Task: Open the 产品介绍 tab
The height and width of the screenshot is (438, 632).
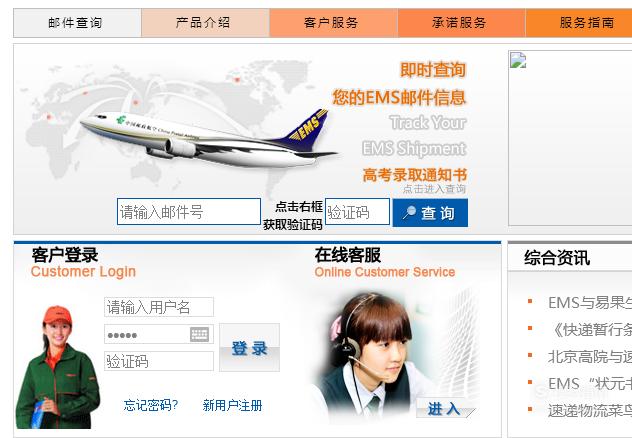Action: 205,23
